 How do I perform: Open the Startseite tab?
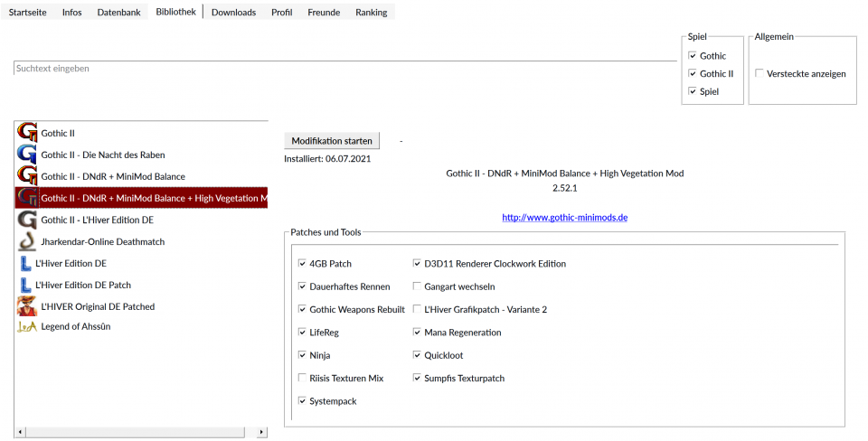click(28, 12)
